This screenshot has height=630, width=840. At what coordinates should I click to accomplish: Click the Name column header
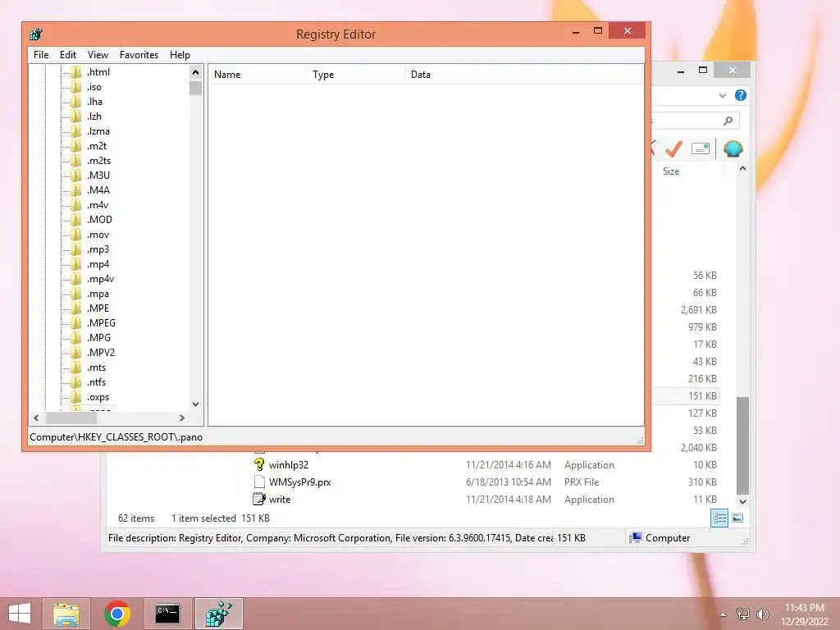click(x=258, y=75)
